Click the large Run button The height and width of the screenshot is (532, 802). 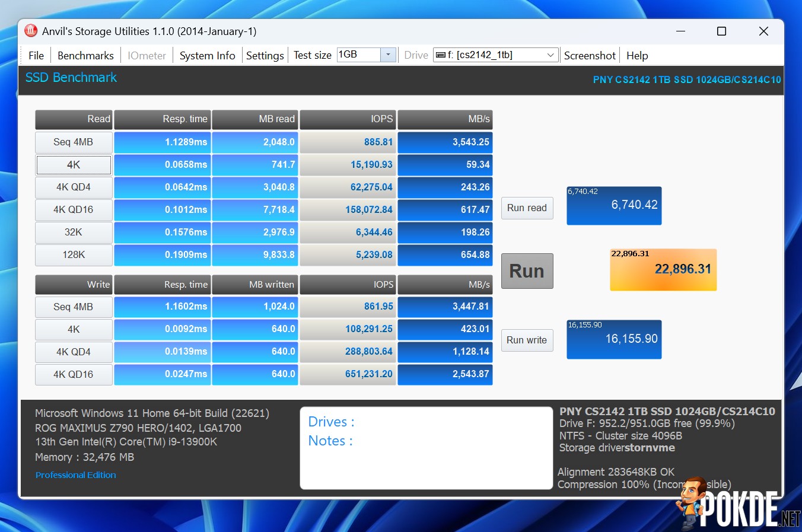click(x=527, y=271)
